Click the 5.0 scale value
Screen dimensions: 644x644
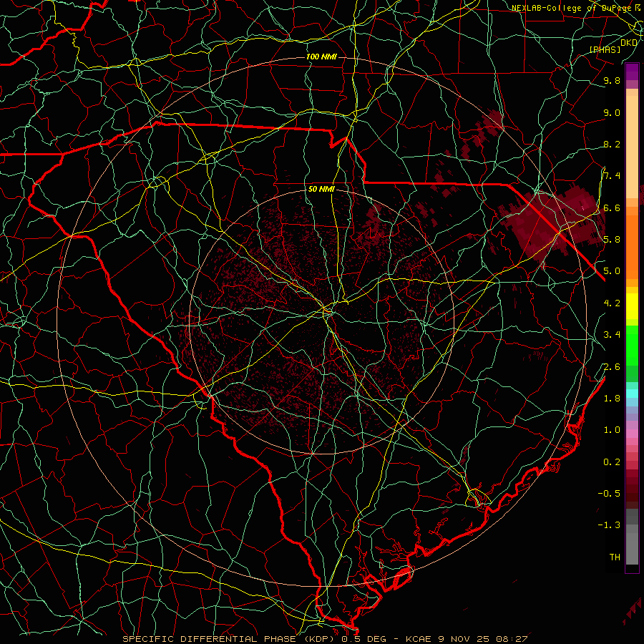pos(612,271)
